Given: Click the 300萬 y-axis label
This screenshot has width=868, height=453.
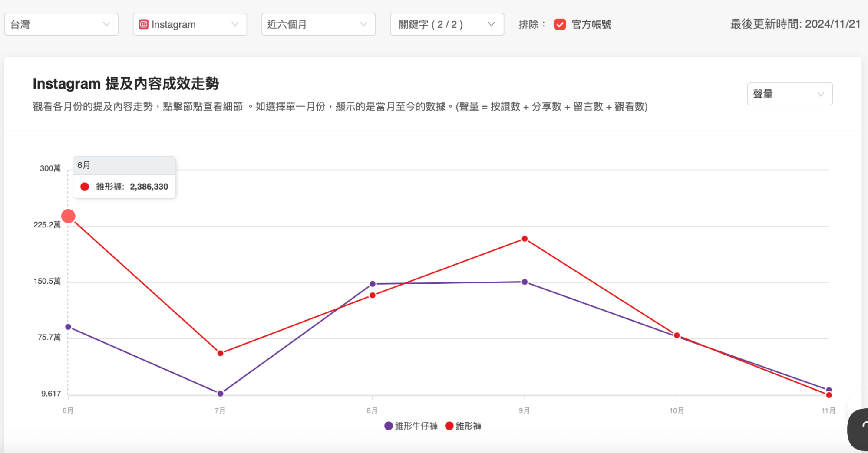Looking at the screenshot, I should (x=50, y=168).
